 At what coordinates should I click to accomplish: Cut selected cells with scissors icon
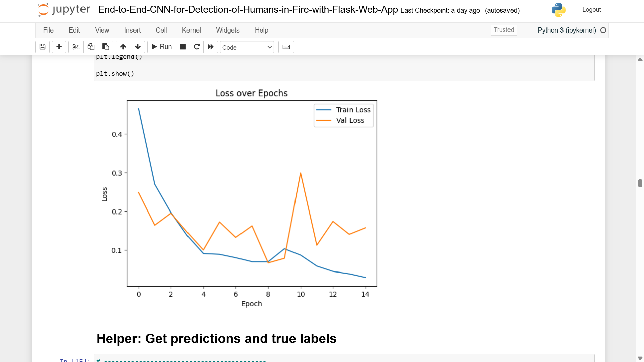point(76,47)
